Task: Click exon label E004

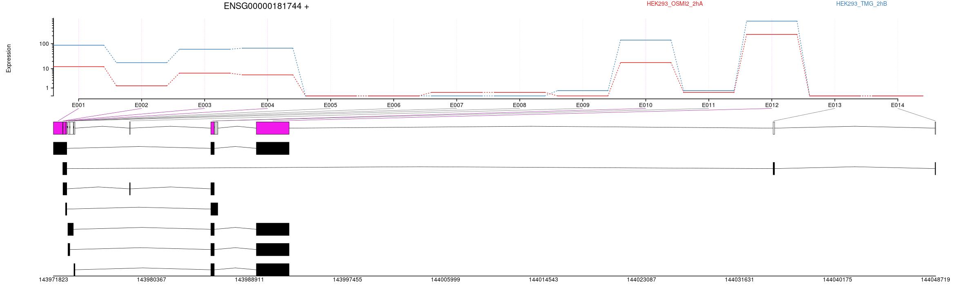Action: pyautogui.click(x=267, y=105)
